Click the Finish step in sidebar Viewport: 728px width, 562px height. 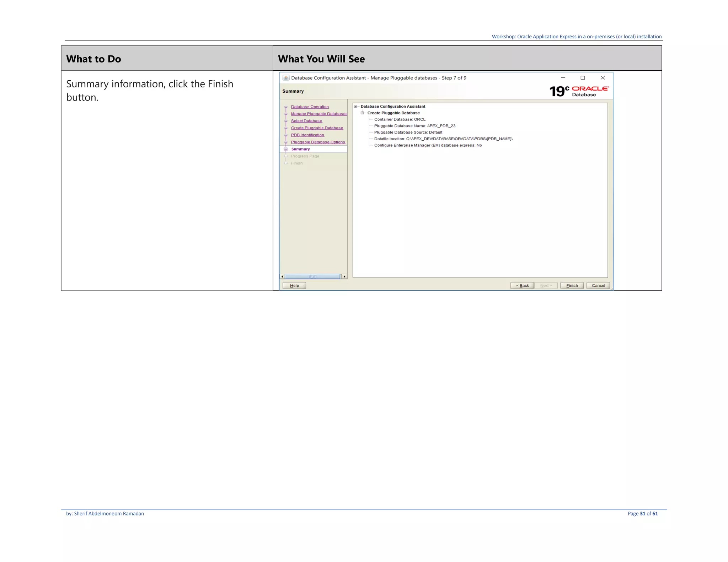click(x=297, y=163)
